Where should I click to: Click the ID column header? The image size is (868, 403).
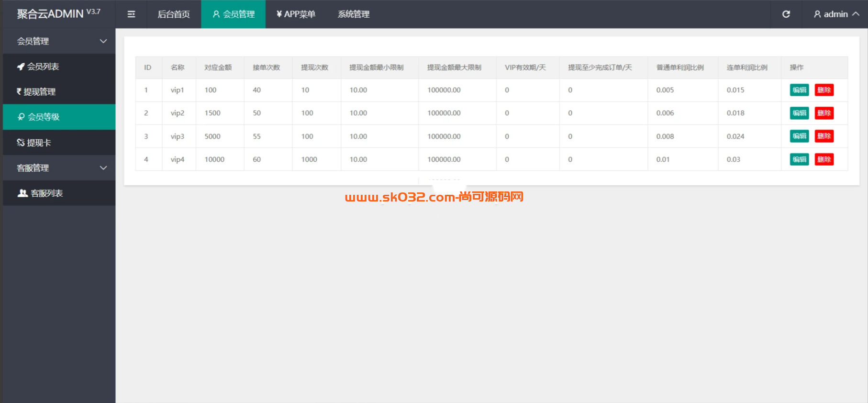[x=148, y=67]
